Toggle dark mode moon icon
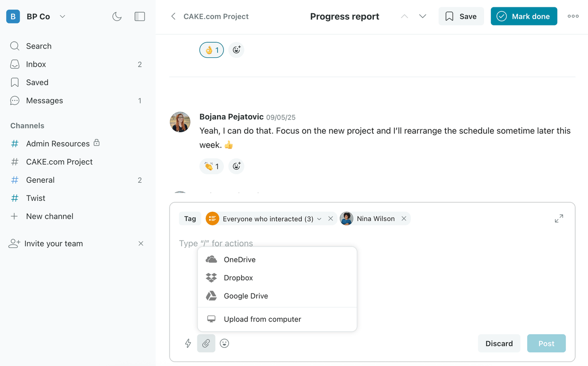The width and height of the screenshot is (588, 366). pyautogui.click(x=117, y=17)
